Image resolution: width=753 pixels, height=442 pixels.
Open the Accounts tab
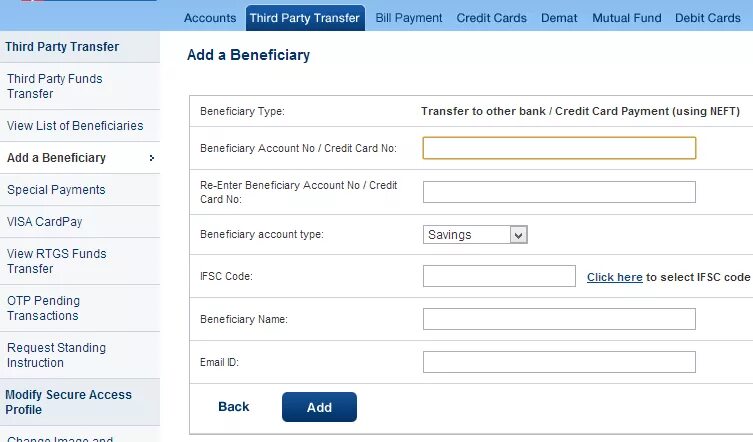(x=210, y=18)
